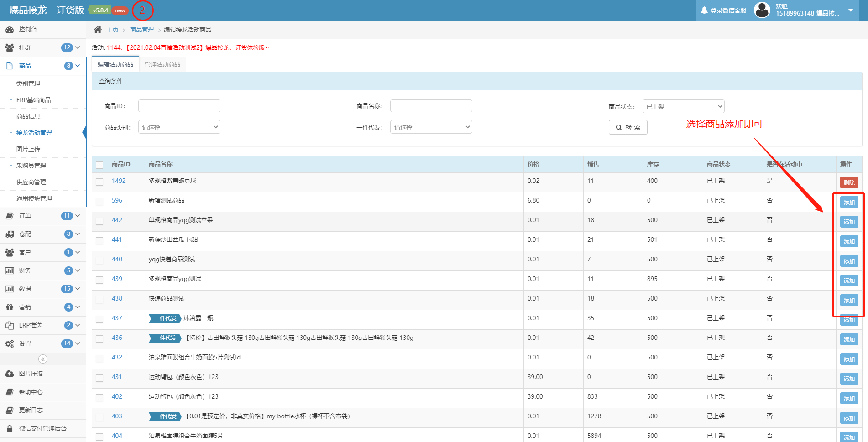Viewport: 868px width, 442px height.
Task: Click the 主页 breadcrumb link
Action: 112,30
